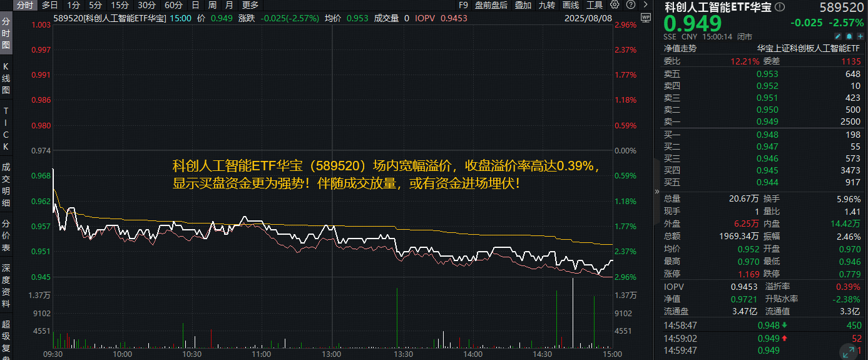
Task: Click the 589520[科创人工智能ETF华宝] chart title
Action: (x=110, y=18)
